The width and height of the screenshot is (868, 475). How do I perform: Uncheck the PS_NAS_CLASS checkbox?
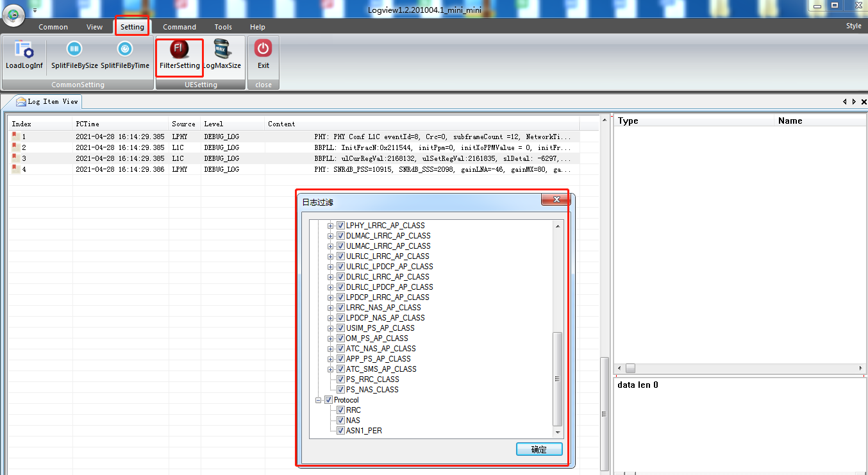point(341,390)
